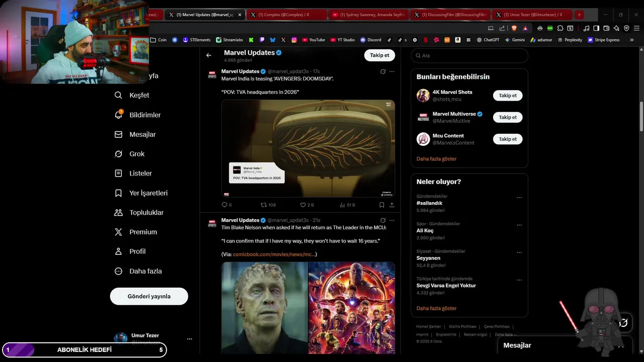This screenshot has height=362, width=644.
Task: Open the STElements bookmark
Action: [x=197, y=40]
